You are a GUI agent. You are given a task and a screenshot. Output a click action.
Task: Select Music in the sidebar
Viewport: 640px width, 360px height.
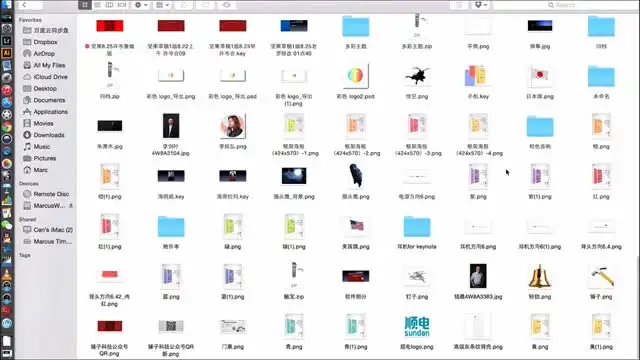point(42,147)
